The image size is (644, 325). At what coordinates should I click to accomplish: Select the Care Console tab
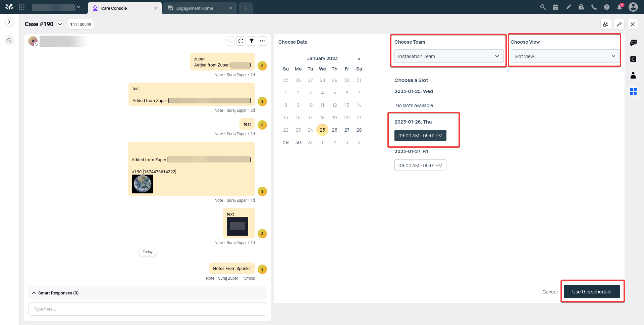tap(114, 8)
